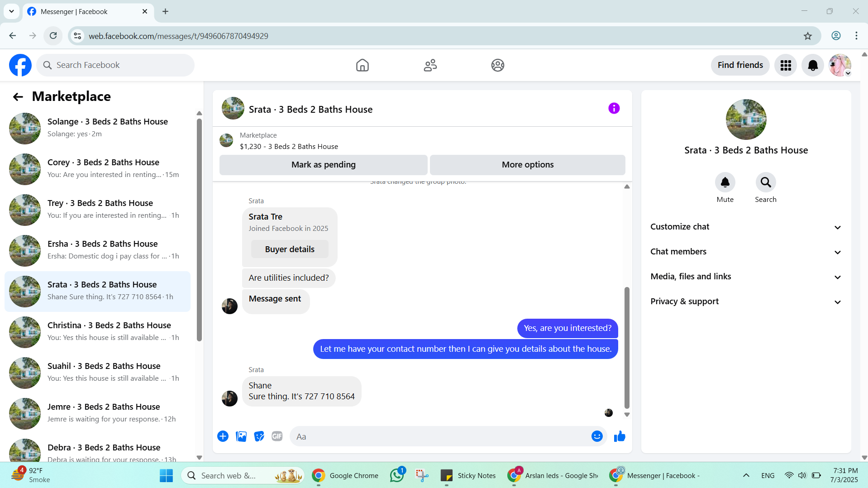Viewport: 868px width, 488px height.
Task: Open Chrome three-dot menu
Action: click(856, 36)
